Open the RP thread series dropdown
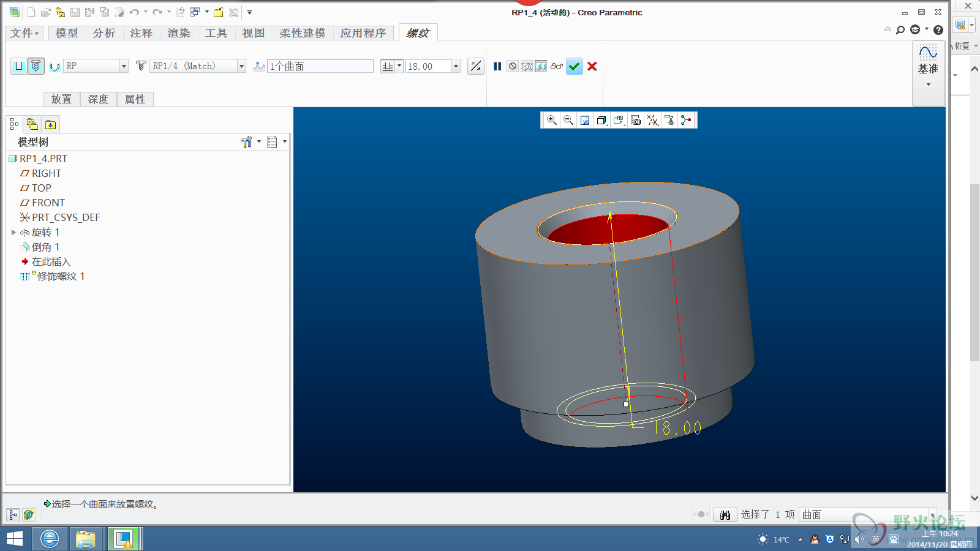 (x=124, y=66)
